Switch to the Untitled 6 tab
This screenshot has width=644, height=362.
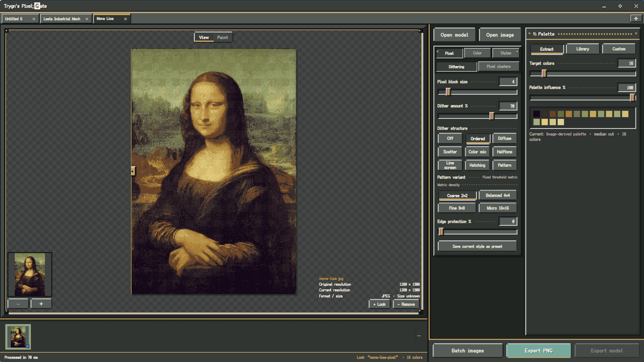(14, 19)
